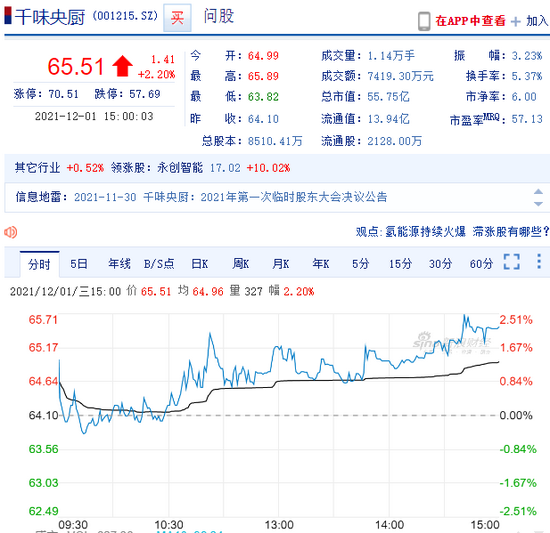
Task: Open the three-dot more options menu
Action: 539,262
